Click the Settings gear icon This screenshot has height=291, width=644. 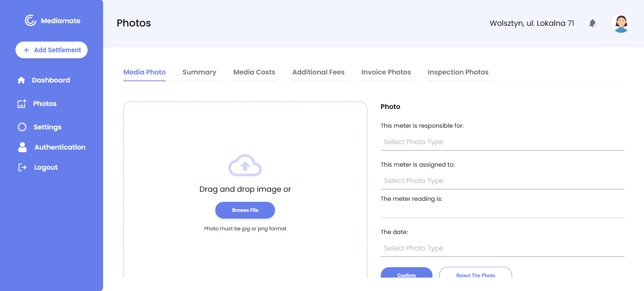(22, 127)
